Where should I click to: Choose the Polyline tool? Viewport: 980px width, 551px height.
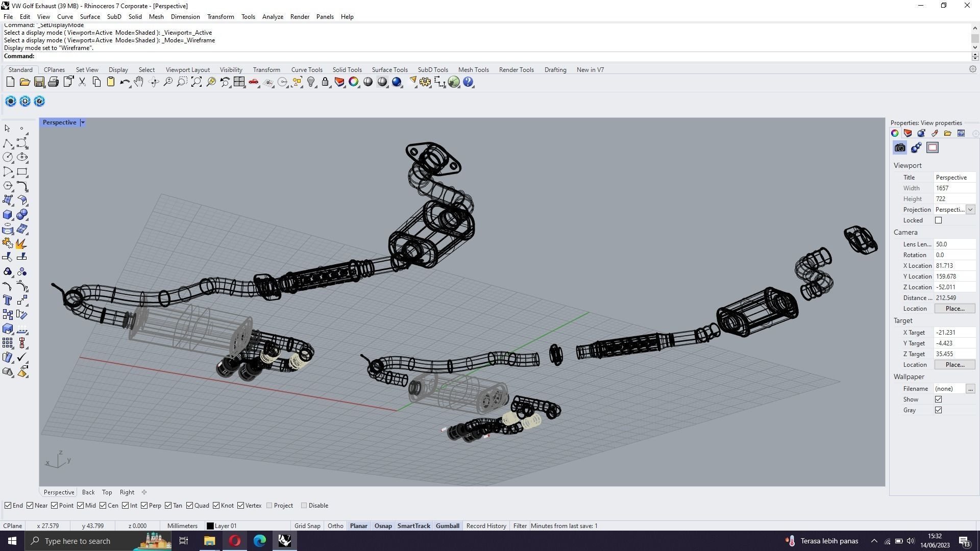point(8,143)
